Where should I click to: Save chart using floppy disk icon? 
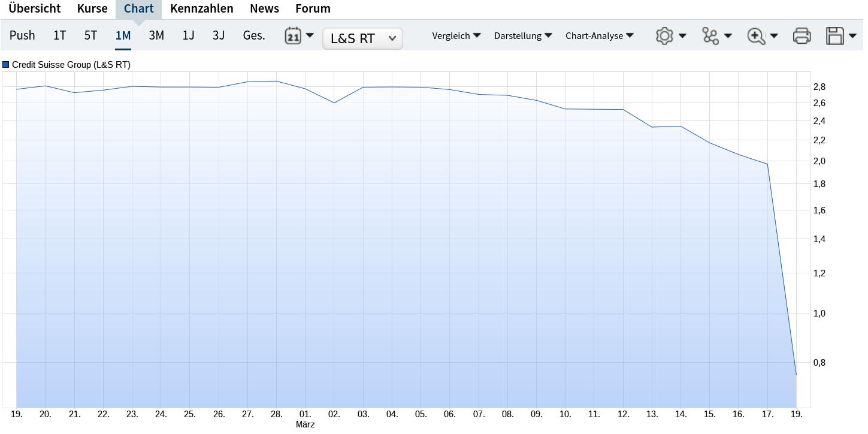(x=835, y=36)
